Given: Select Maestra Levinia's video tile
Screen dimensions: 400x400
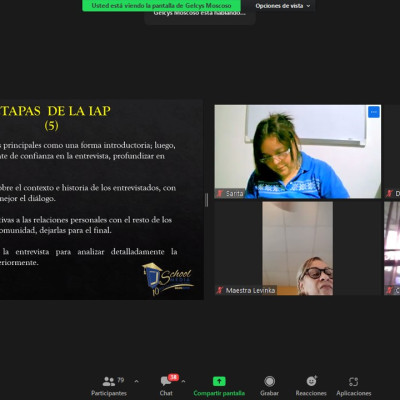Looking at the screenshot, I should 297,248.
